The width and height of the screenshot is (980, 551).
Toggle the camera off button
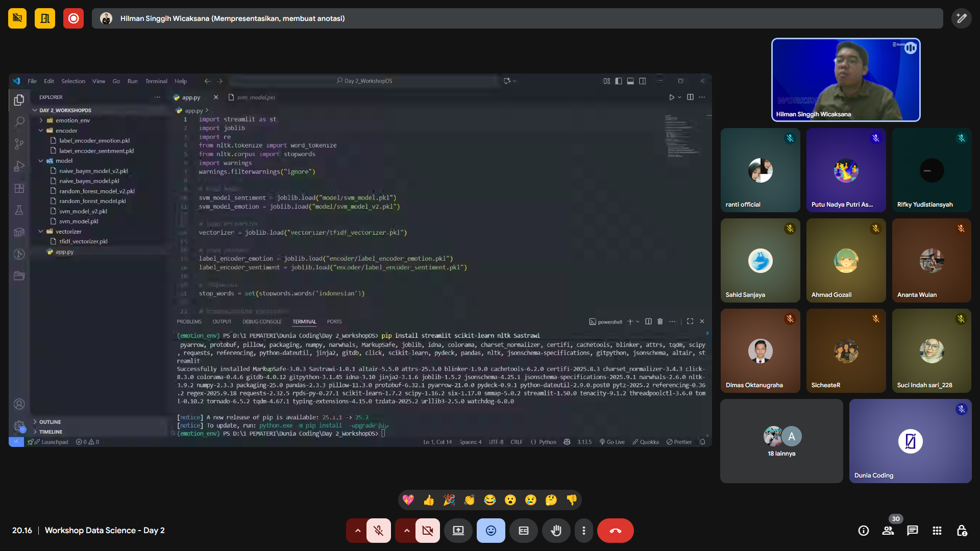pyautogui.click(x=427, y=531)
